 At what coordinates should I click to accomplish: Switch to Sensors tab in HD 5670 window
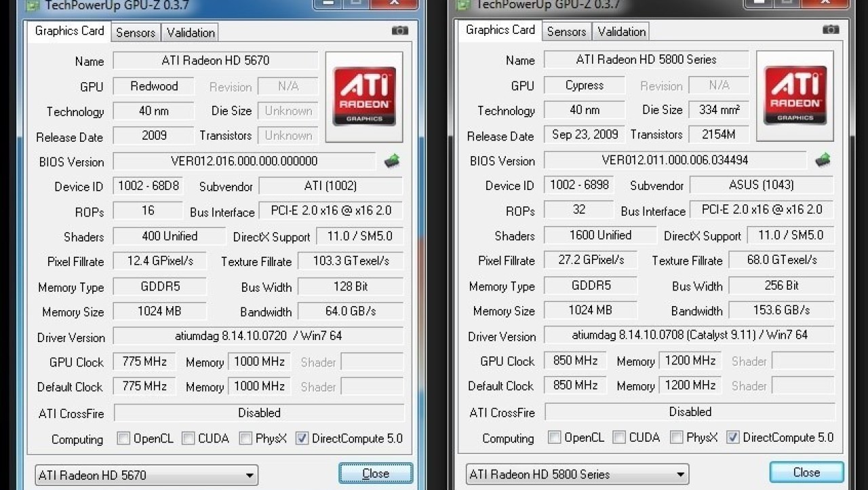tap(136, 33)
